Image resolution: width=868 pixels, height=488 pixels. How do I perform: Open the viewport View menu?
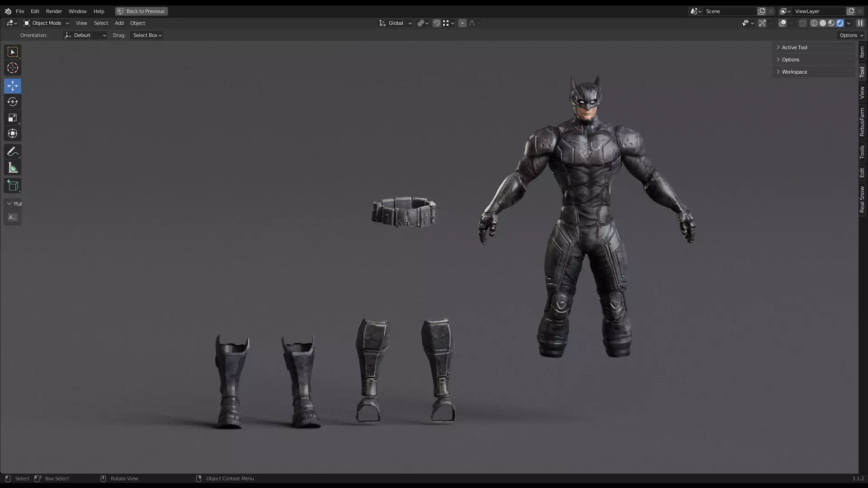coord(81,23)
